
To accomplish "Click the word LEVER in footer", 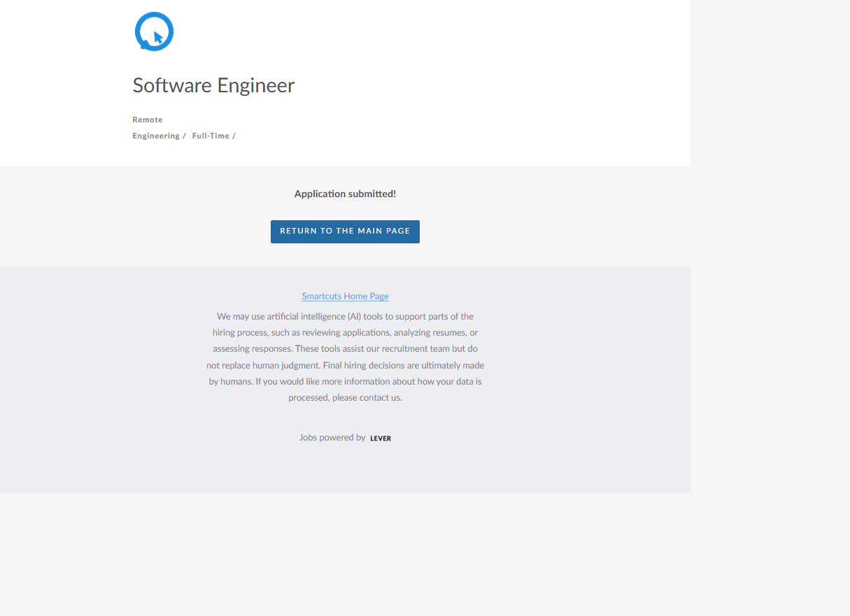I will pyautogui.click(x=381, y=438).
